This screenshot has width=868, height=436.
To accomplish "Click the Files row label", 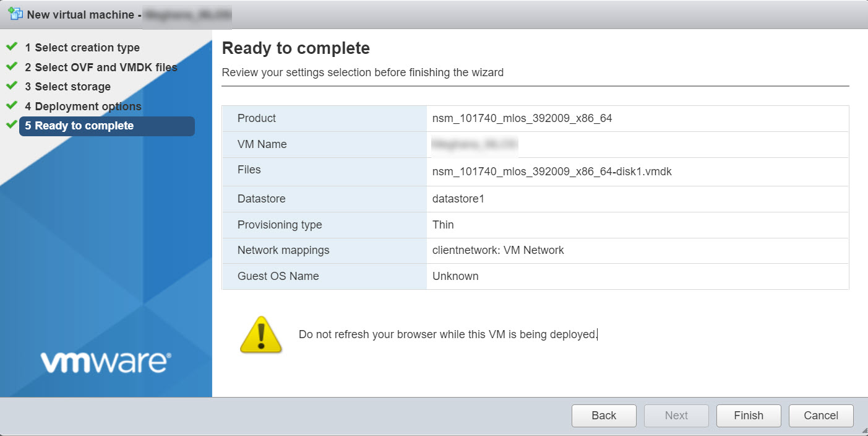I will (249, 170).
